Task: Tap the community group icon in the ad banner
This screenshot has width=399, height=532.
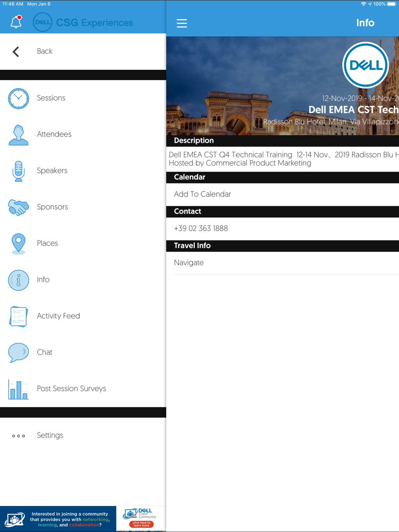Action: [x=14, y=519]
